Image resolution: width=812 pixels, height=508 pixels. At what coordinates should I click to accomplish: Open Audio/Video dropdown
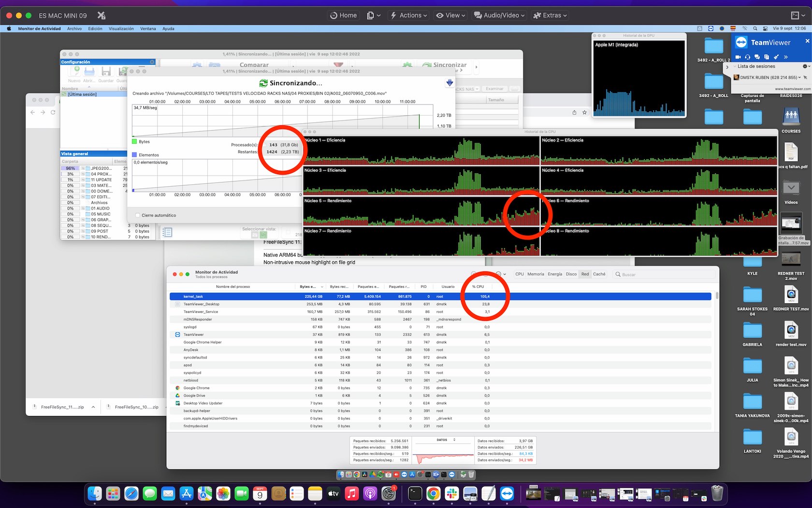tap(499, 15)
